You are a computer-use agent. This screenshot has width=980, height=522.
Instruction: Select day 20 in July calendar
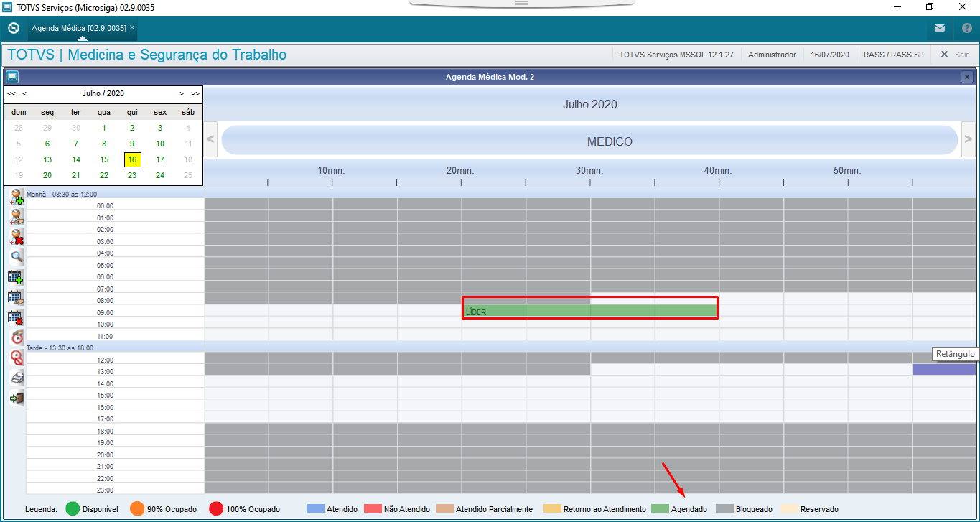(47, 175)
